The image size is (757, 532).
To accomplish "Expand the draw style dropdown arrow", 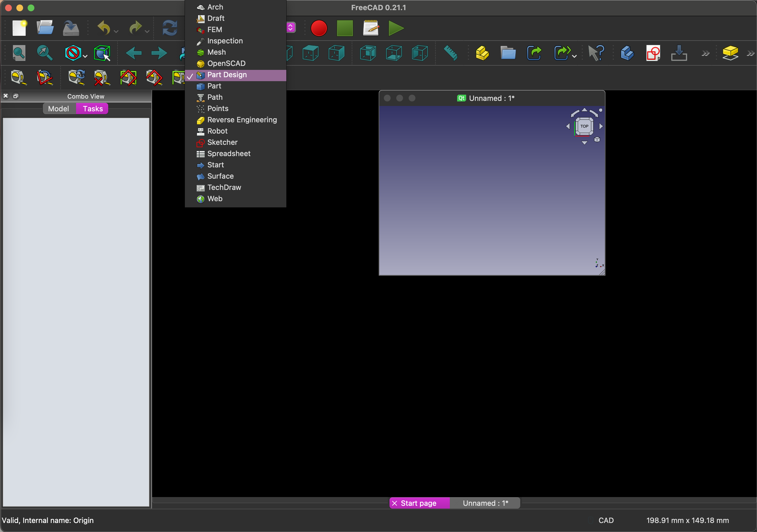I will coord(85,57).
